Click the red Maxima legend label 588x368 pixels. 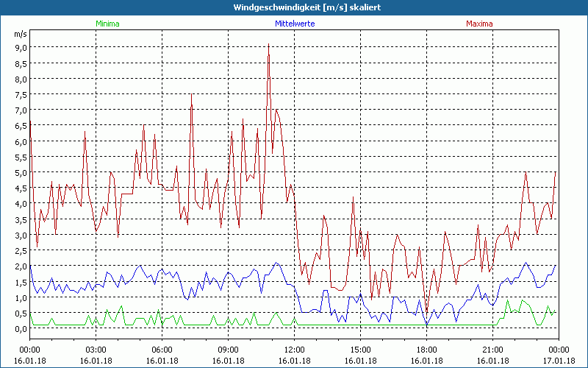[479, 24]
